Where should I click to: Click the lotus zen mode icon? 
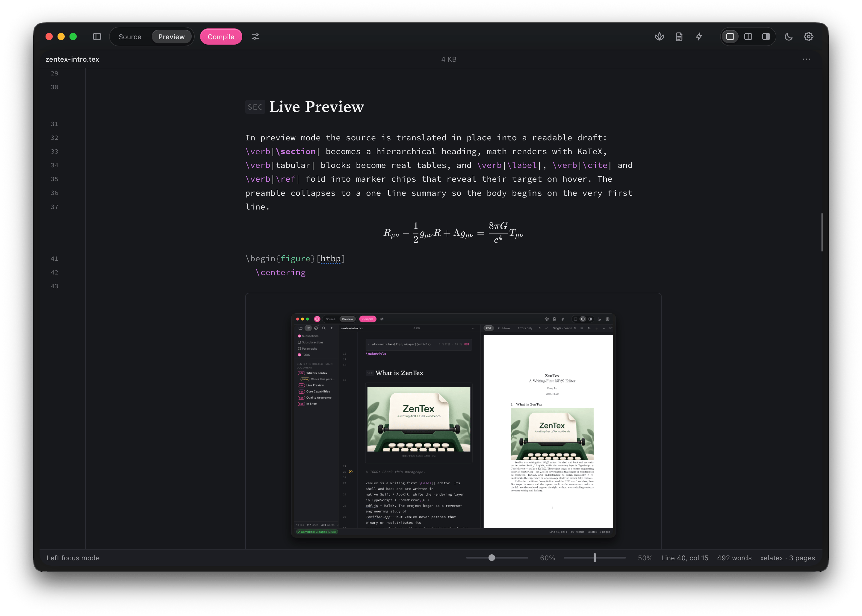[x=659, y=37]
